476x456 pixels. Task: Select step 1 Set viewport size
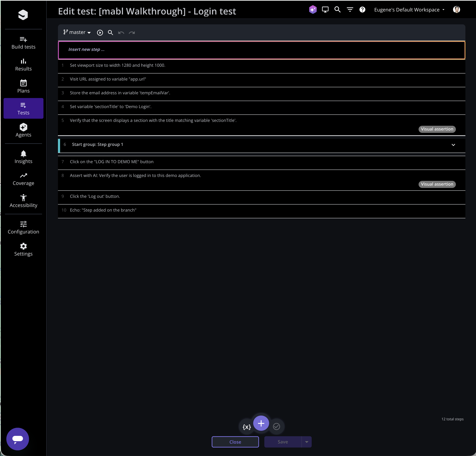(x=261, y=66)
